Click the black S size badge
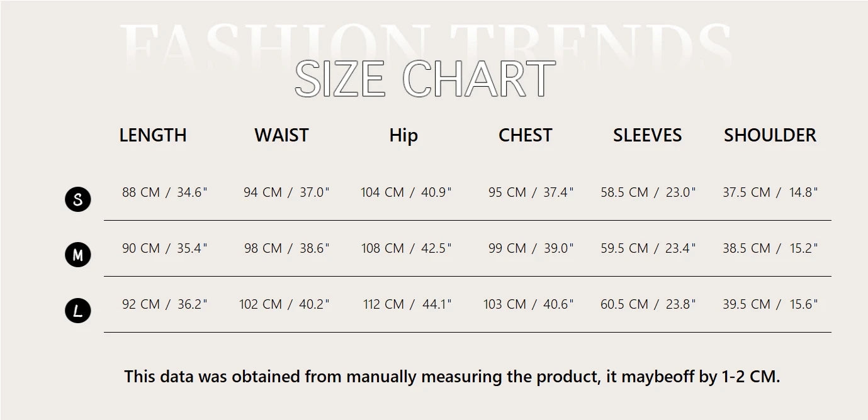This screenshot has height=420, width=868. pos(78,199)
